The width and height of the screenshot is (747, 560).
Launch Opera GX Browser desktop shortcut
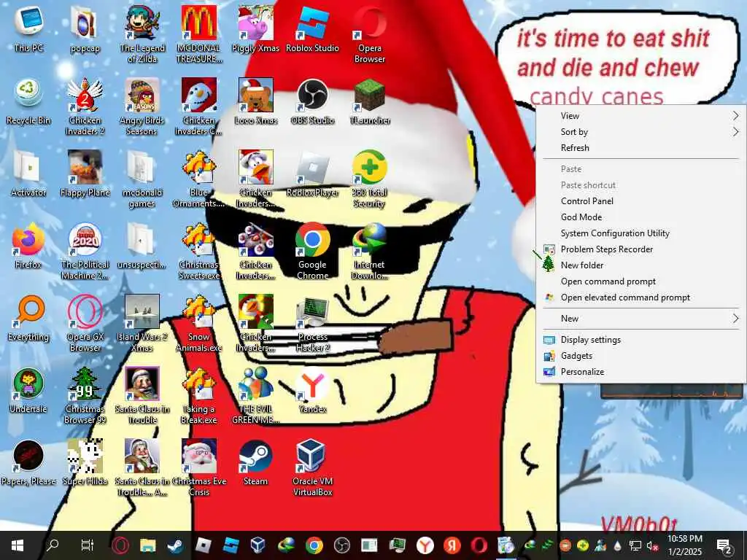click(x=85, y=323)
